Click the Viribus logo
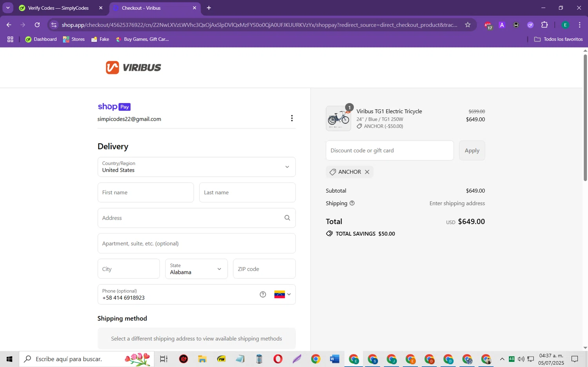Screen dimensions: 588x367 133,67
